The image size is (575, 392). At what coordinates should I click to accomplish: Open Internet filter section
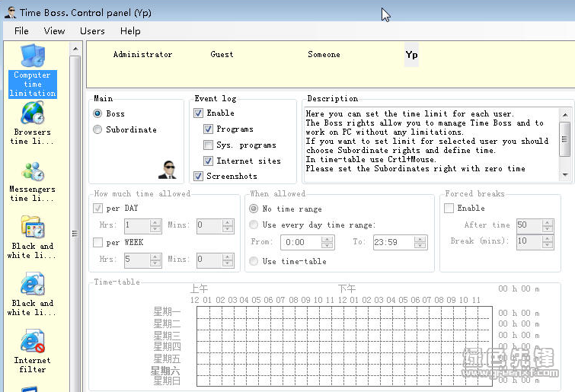32,351
